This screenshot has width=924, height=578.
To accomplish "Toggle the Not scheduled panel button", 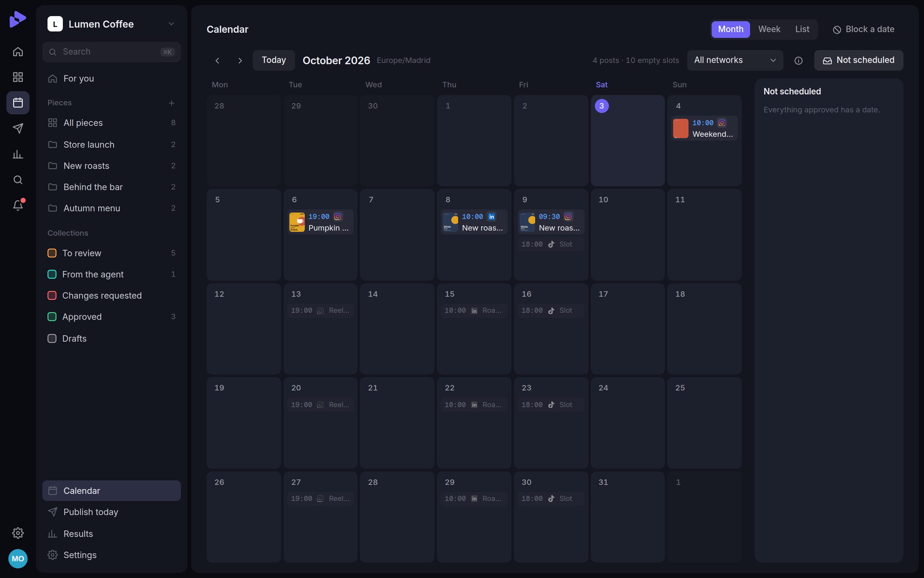I will (858, 60).
